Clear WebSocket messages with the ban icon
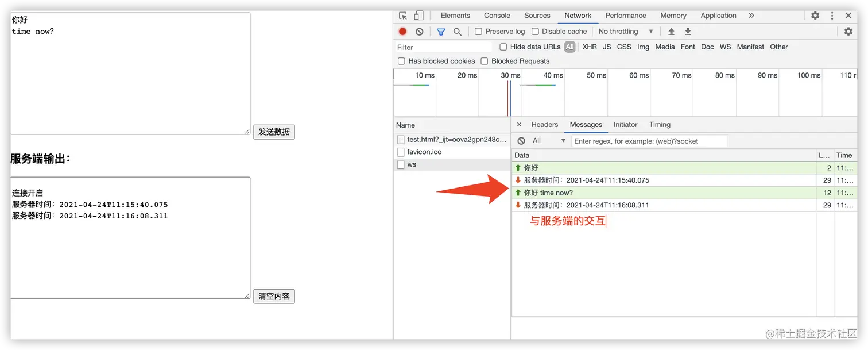 521,141
